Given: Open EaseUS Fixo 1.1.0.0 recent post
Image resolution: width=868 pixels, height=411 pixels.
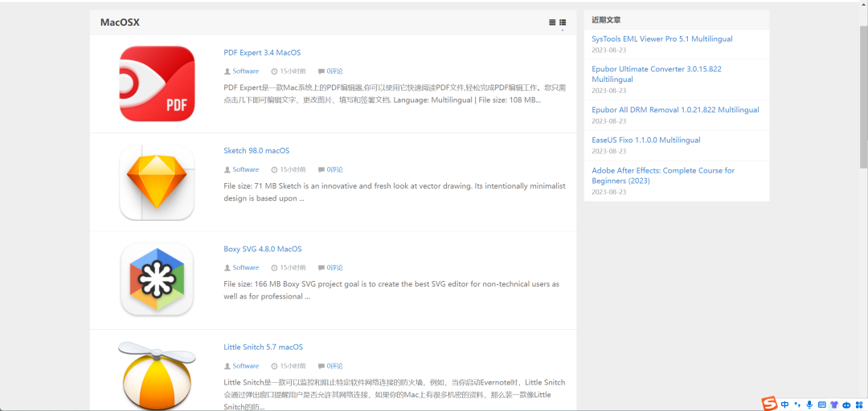Looking at the screenshot, I should (646, 140).
